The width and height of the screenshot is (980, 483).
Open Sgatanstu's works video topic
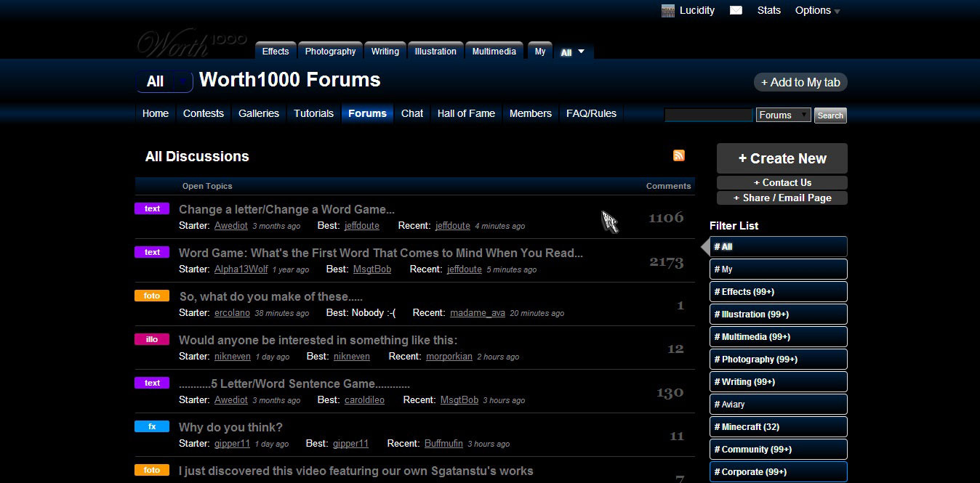356,471
